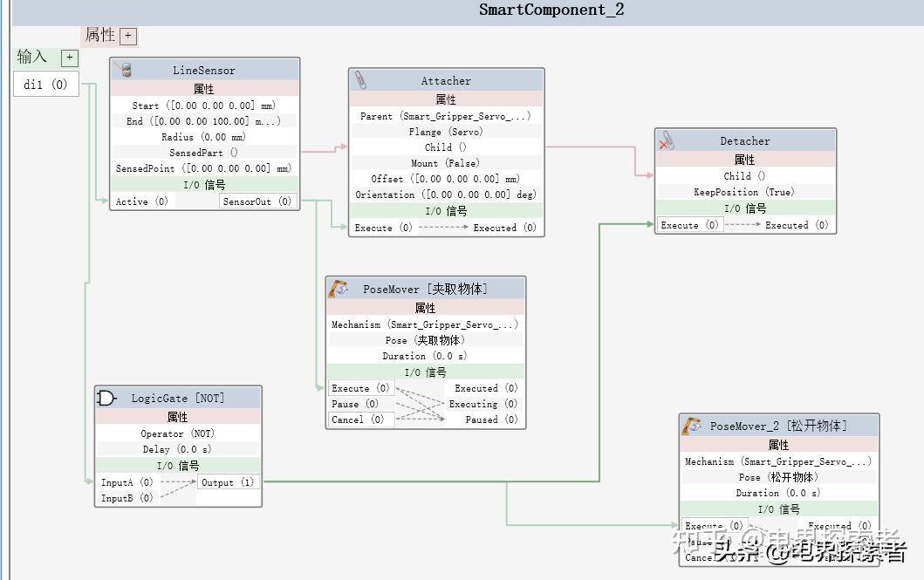Select LogicGate InputA (0) signal
Screen dimensions: 924x580
127,482
